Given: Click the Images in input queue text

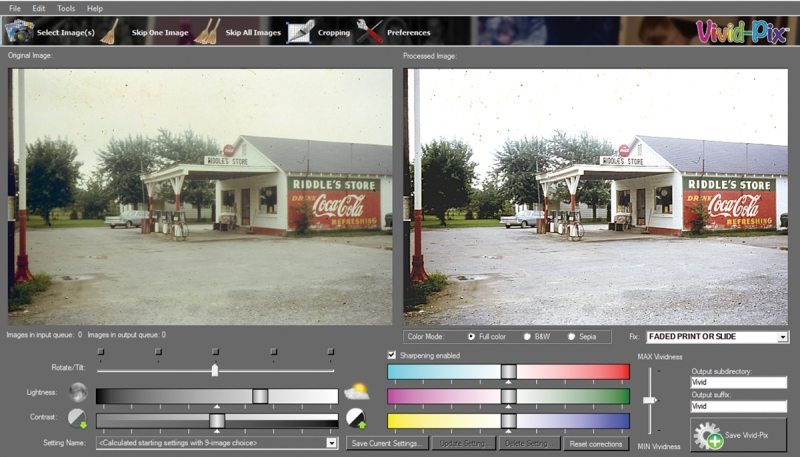Looking at the screenshot, I should tap(44, 335).
